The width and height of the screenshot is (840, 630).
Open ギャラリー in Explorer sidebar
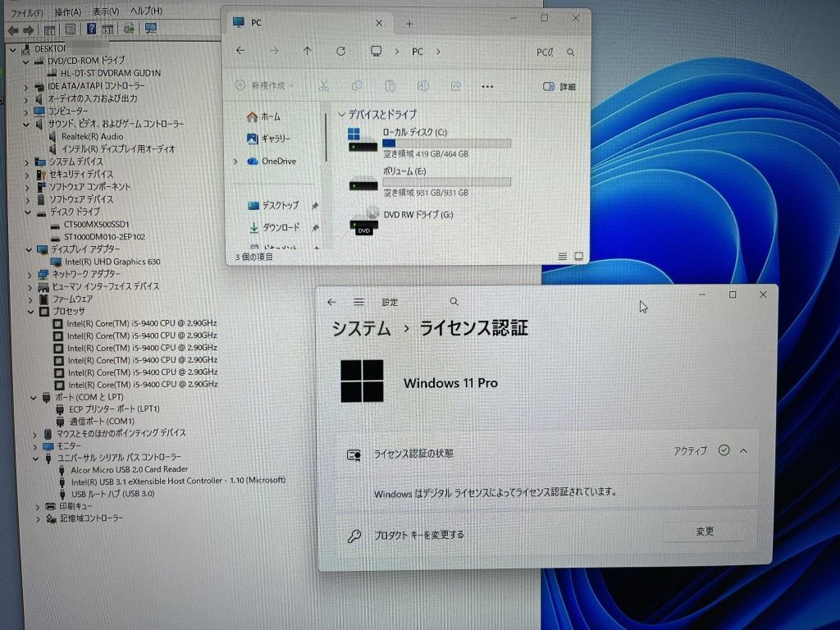pos(268,139)
